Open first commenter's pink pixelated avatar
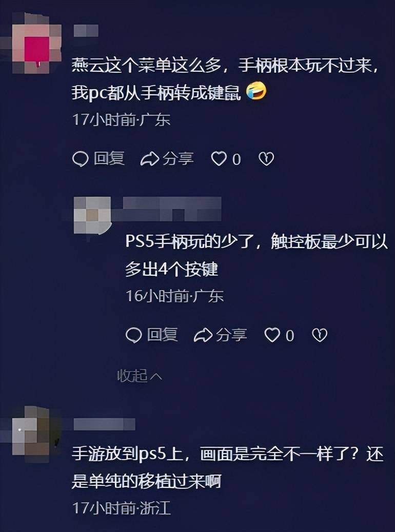The image size is (395, 532). coord(36,44)
